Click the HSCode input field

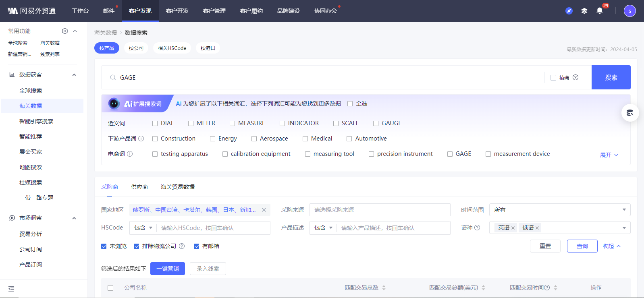click(x=214, y=228)
